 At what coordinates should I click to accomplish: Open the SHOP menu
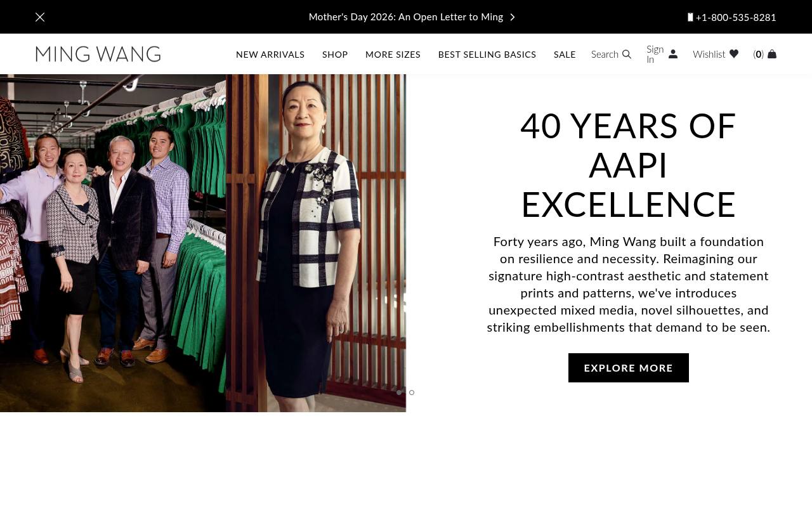(335, 55)
